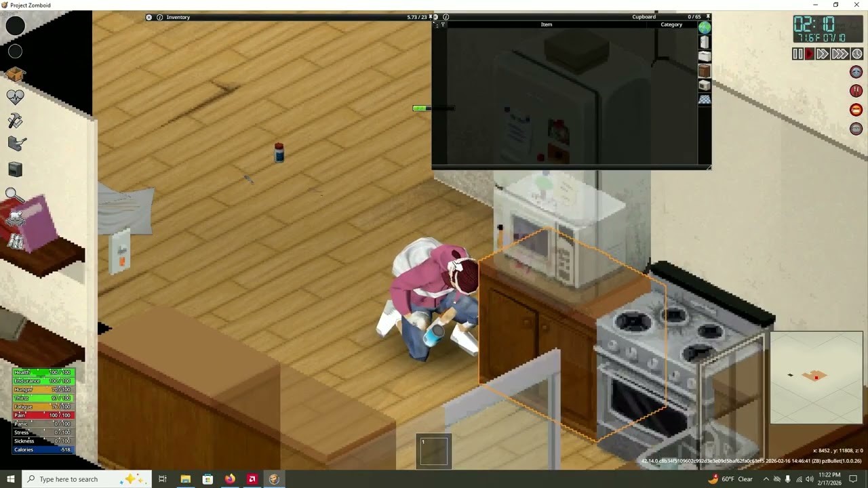
Task: Click the loot filter funnel icon
Action: point(442,25)
